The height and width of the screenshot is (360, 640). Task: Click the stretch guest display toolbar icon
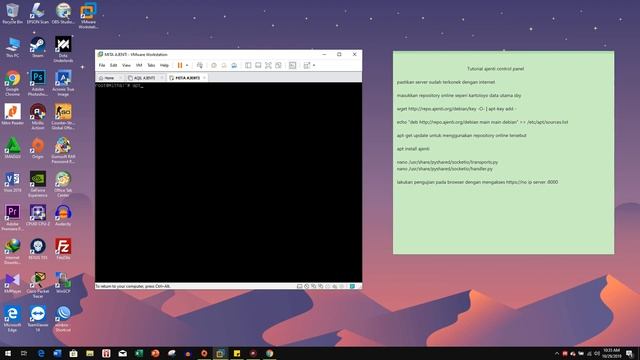(x=307, y=65)
